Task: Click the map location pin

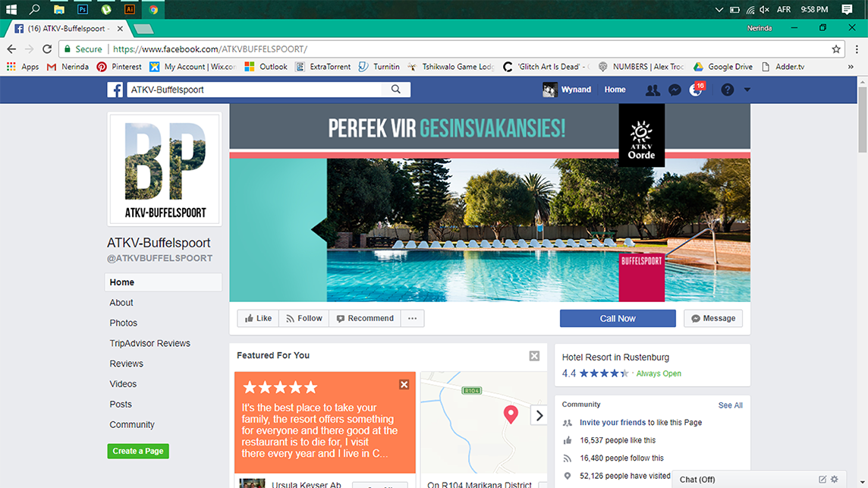Action: point(511,414)
